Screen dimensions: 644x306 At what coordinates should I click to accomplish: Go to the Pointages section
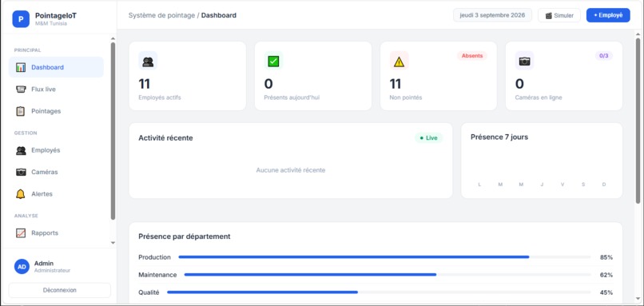(x=56, y=111)
